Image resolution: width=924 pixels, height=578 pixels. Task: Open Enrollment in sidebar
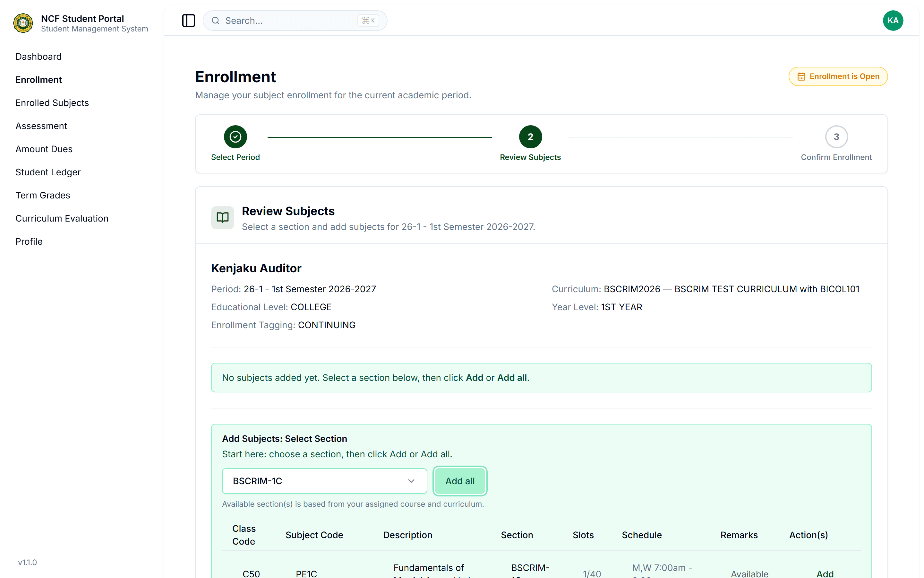pyautogui.click(x=38, y=80)
